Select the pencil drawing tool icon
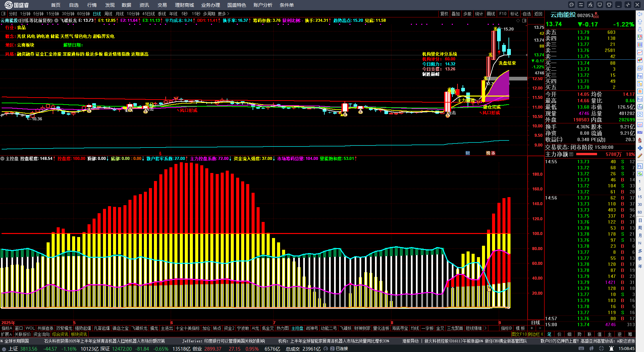644x352 pixels. [640, 156]
